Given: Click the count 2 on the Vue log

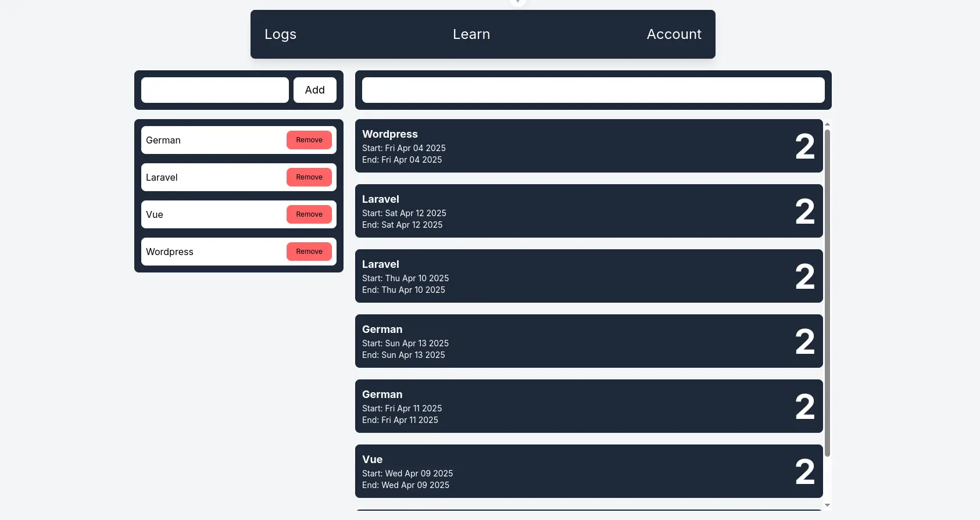Looking at the screenshot, I should click(x=805, y=472).
